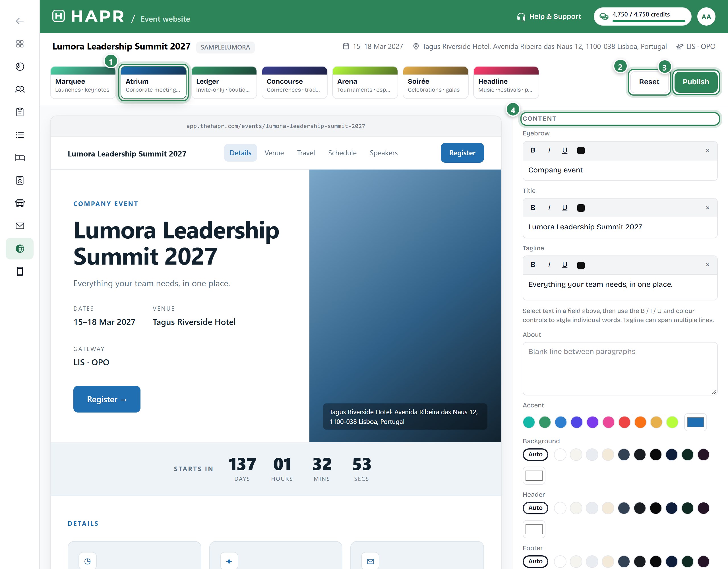Choose the pink accent colour
Screen dimensions: 728x569
coord(608,422)
